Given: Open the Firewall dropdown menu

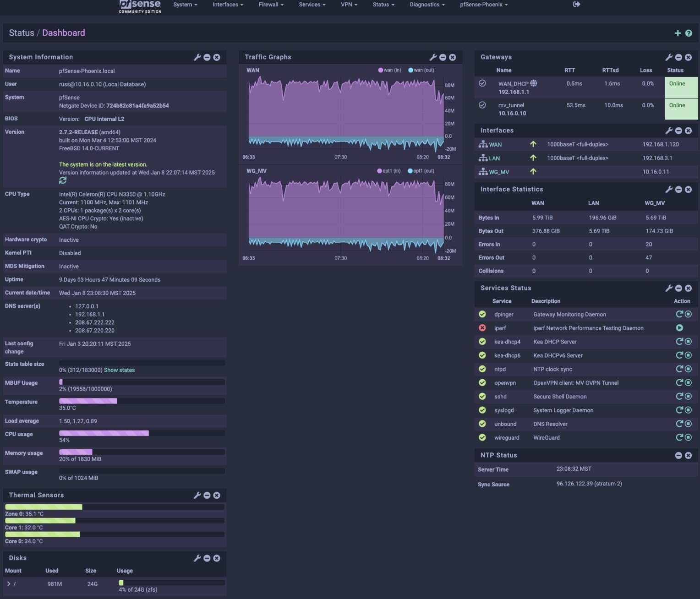Looking at the screenshot, I should pyautogui.click(x=271, y=5).
